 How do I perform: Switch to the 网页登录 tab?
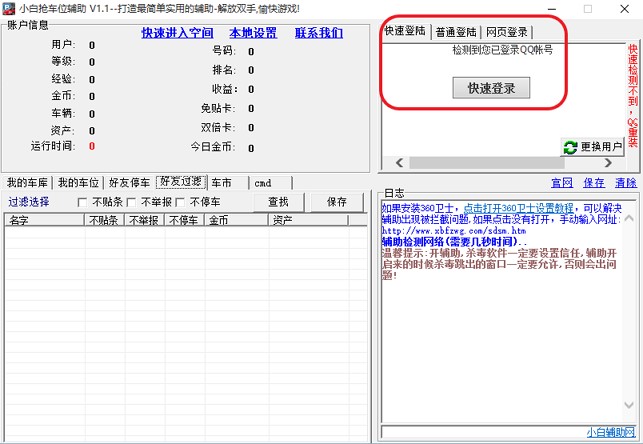pos(506,32)
